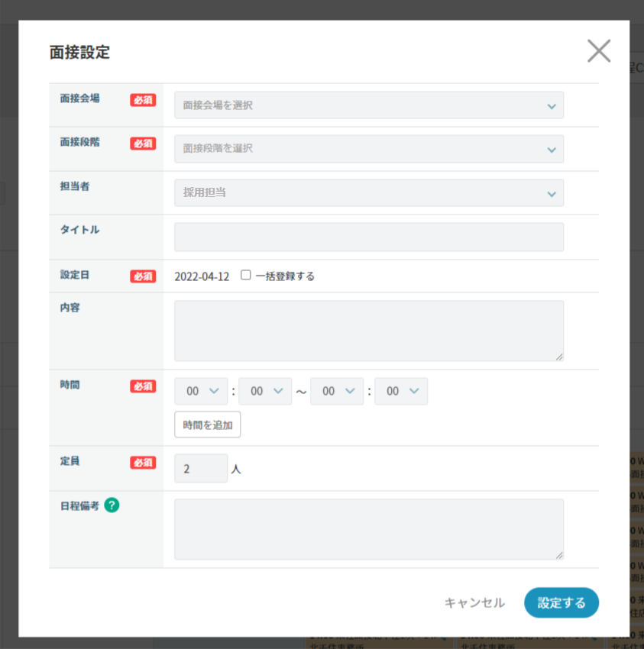Open the start minute dropdown
Viewport: 644px width, 649px height.
265,391
